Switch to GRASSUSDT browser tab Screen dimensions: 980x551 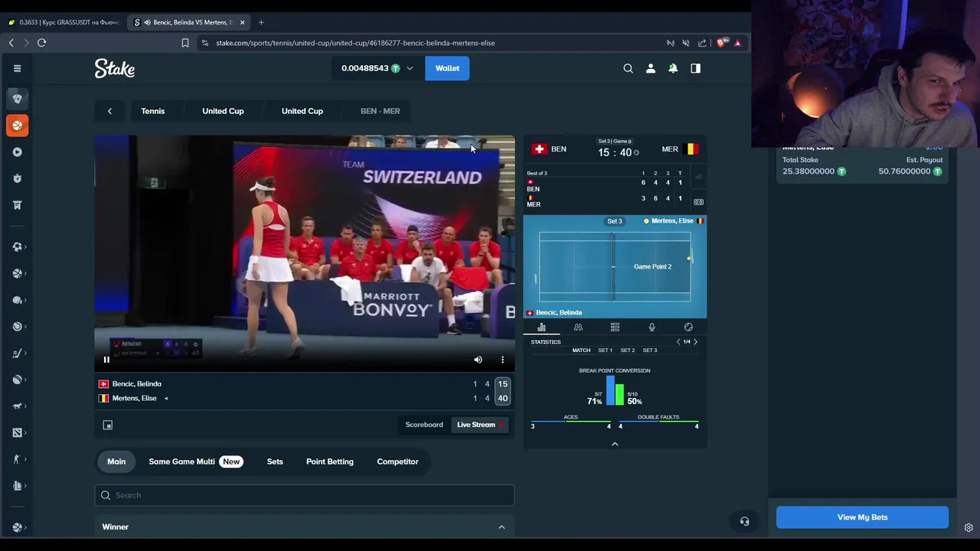(64, 22)
